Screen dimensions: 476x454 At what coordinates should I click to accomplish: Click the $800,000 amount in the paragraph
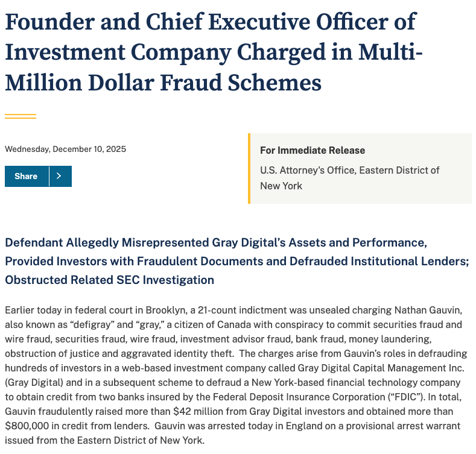[x=27, y=426]
